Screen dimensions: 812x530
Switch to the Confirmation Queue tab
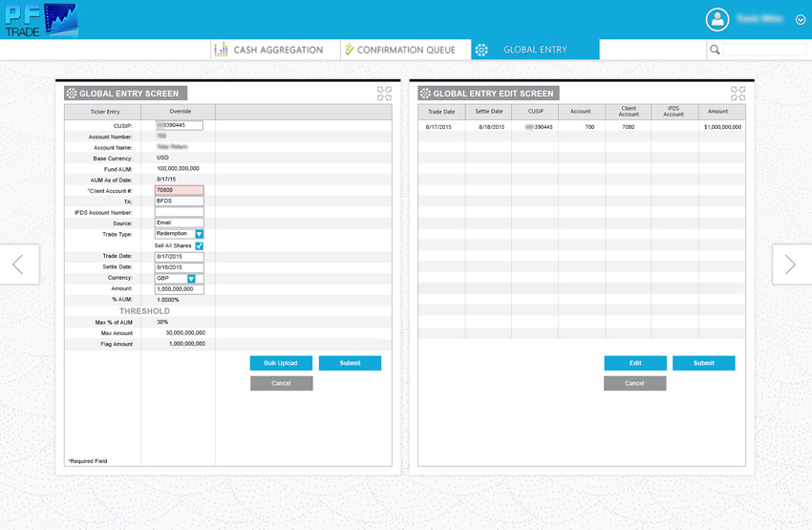click(x=406, y=50)
